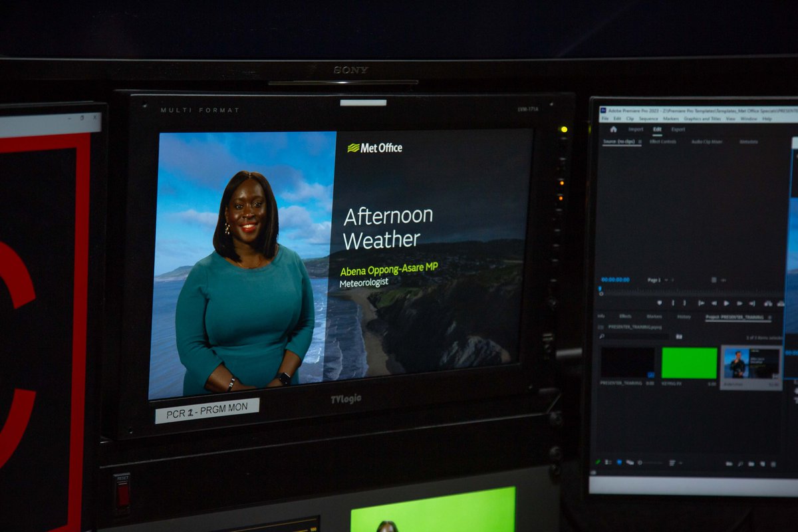This screenshot has height=532, width=798.
Task: Open the File menu
Action: point(605,118)
